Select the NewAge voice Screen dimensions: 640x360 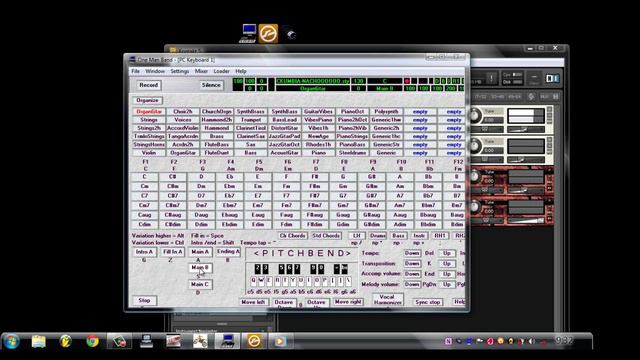click(x=318, y=136)
